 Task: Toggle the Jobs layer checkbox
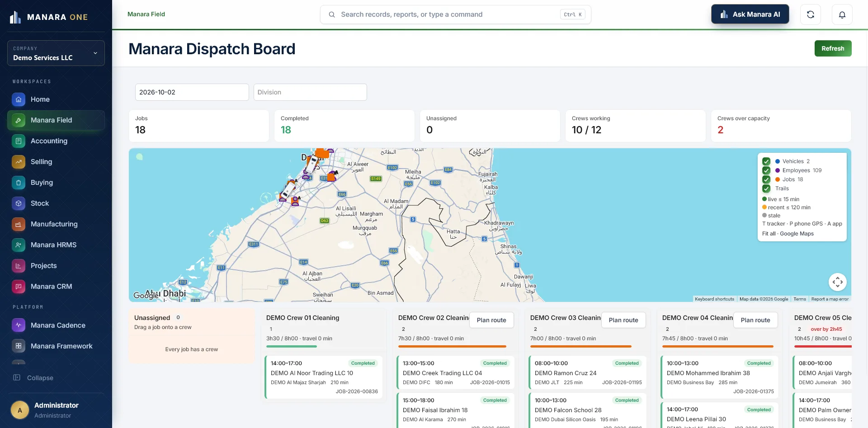[766, 179]
